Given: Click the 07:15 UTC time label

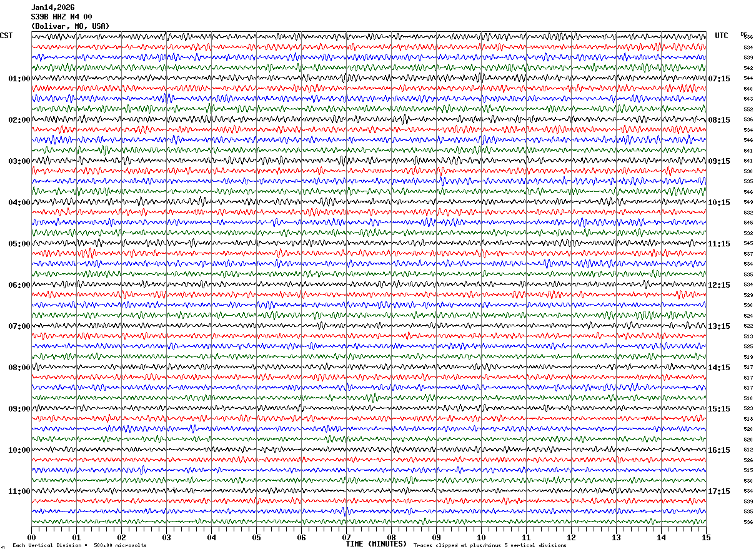Looking at the screenshot, I should click(x=719, y=79).
